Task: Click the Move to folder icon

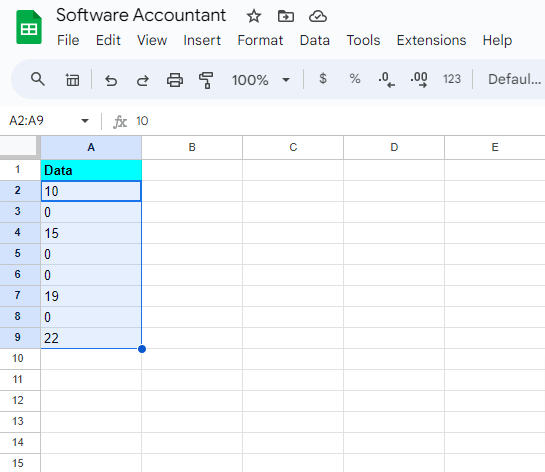Action: click(x=286, y=16)
